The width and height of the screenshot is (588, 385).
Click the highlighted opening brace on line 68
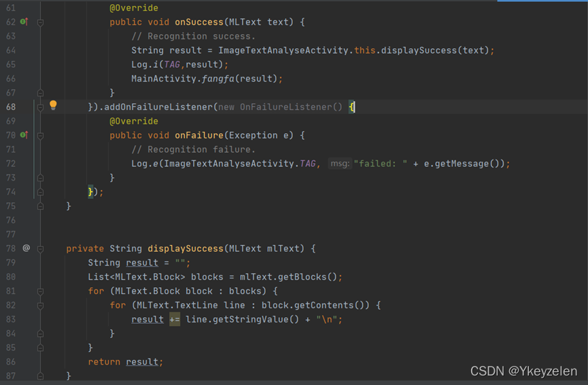(x=351, y=107)
